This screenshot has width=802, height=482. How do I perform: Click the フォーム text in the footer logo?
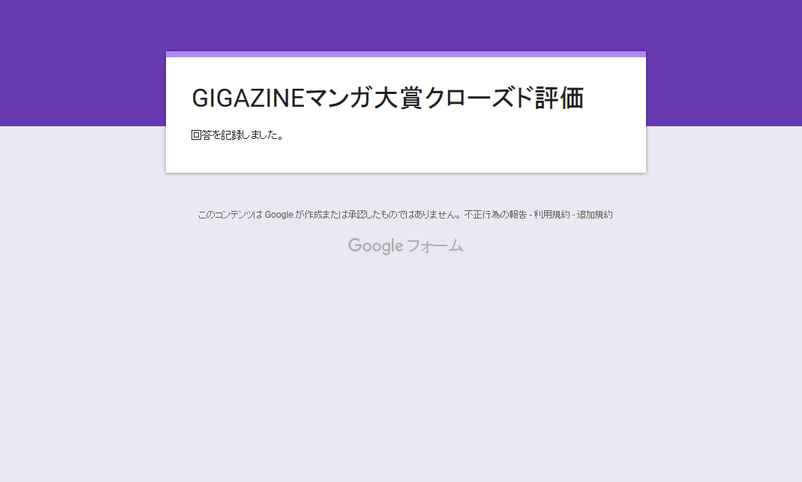coord(435,246)
